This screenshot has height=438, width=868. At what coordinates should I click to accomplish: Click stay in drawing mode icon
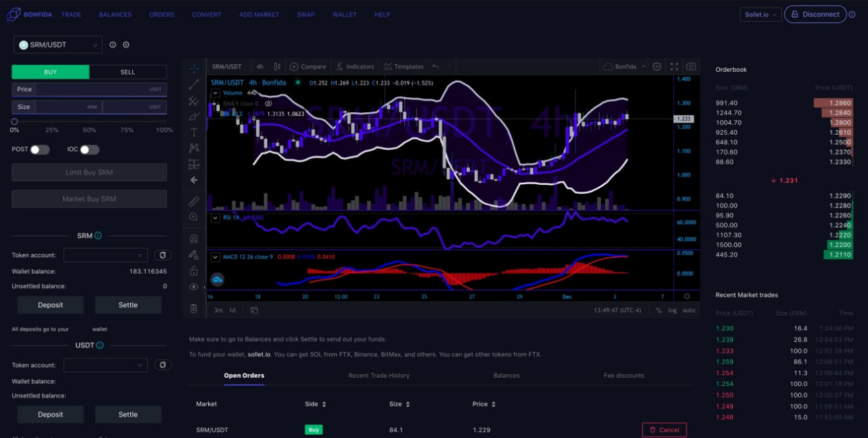coord(194,255)
